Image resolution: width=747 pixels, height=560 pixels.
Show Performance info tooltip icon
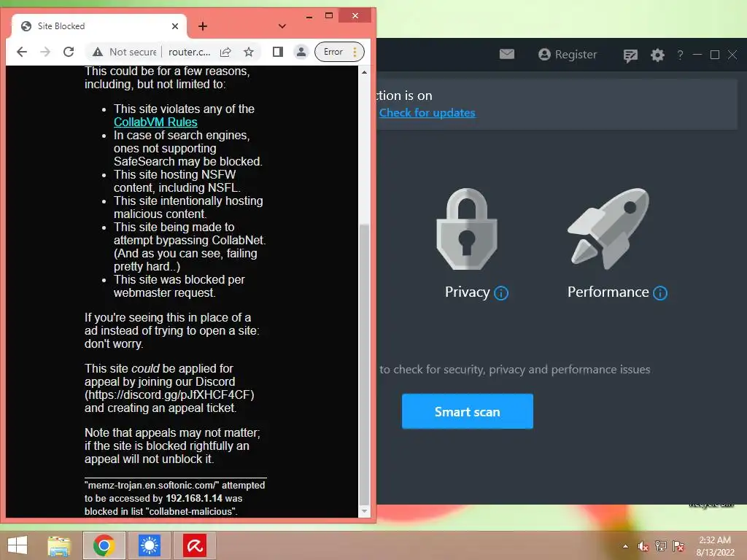pos(659,293)
